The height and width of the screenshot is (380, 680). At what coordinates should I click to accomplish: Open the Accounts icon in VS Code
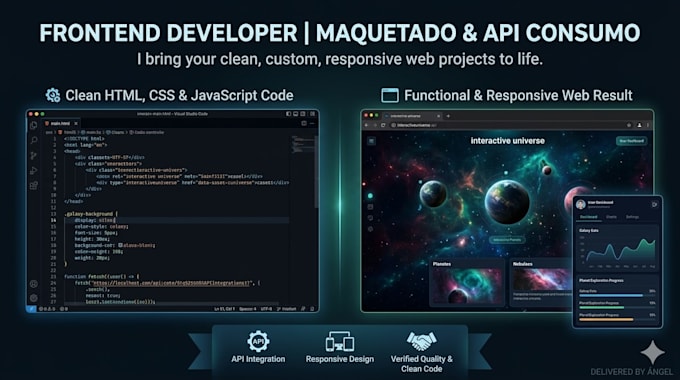(x=34, y=284)
